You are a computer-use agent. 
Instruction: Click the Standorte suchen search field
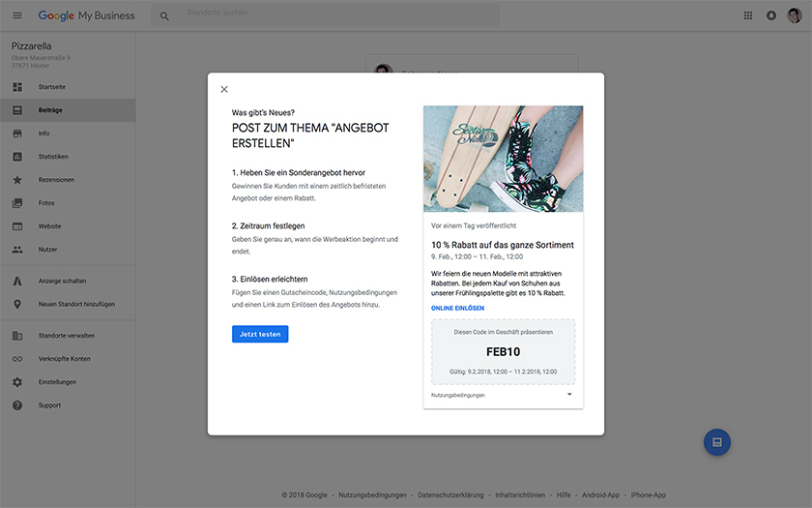tap(338, 15)
